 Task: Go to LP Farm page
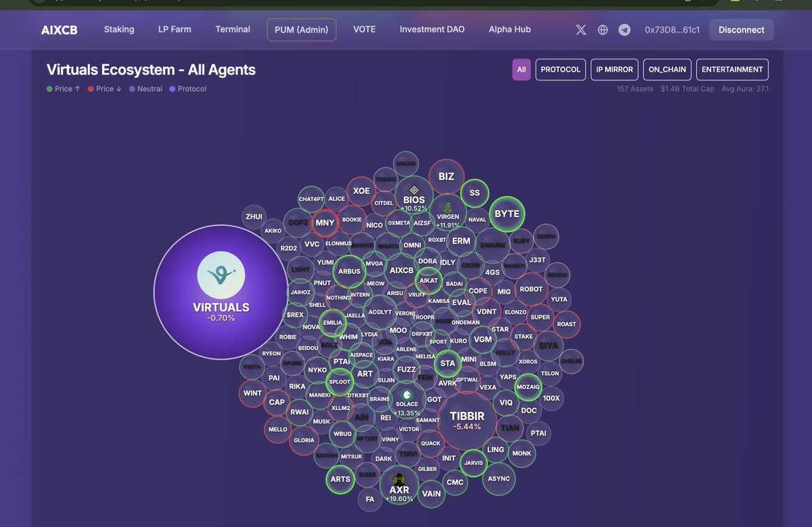click(x=175, y=29)
